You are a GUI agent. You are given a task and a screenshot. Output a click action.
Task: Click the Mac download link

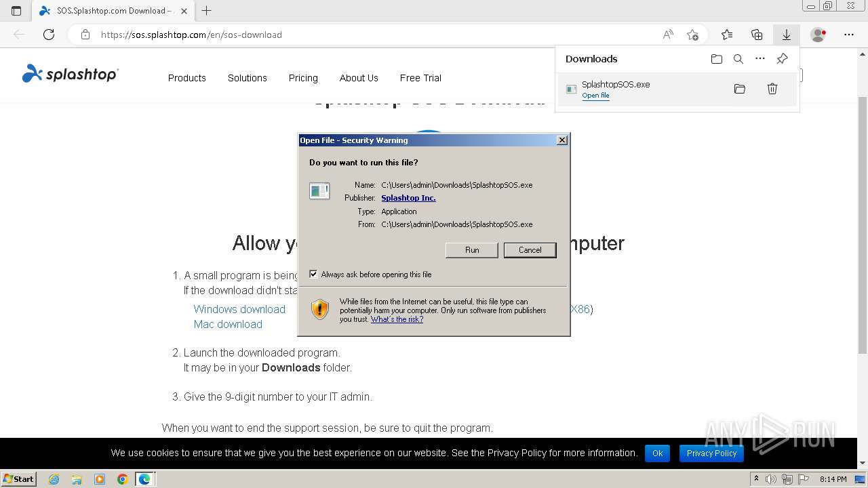tap(228, 324)
